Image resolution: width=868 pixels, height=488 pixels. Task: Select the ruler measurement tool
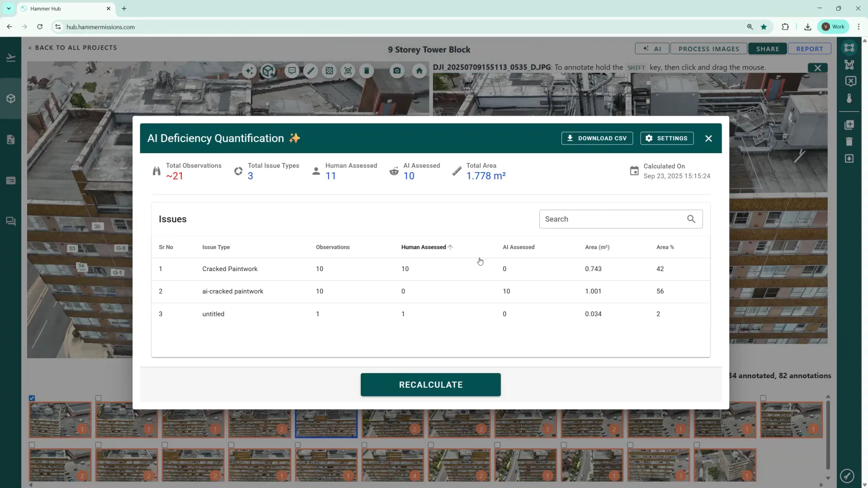[311, 71]
